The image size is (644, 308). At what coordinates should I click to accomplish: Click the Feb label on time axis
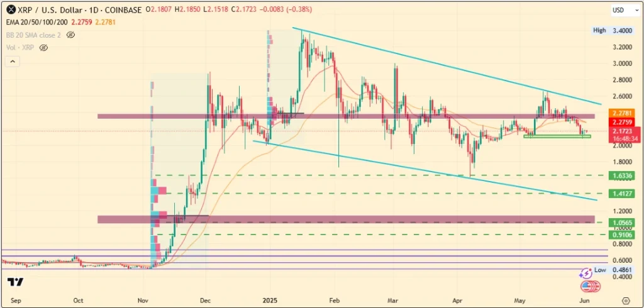click(x=336, y=300)
